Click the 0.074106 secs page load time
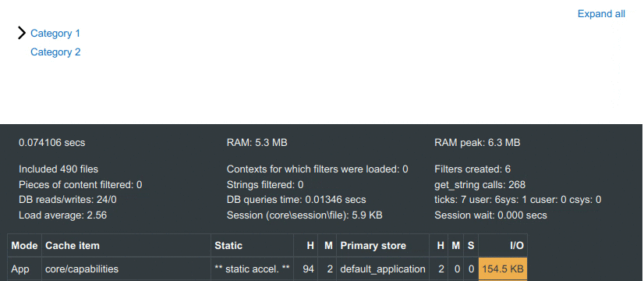 [52, 143]
